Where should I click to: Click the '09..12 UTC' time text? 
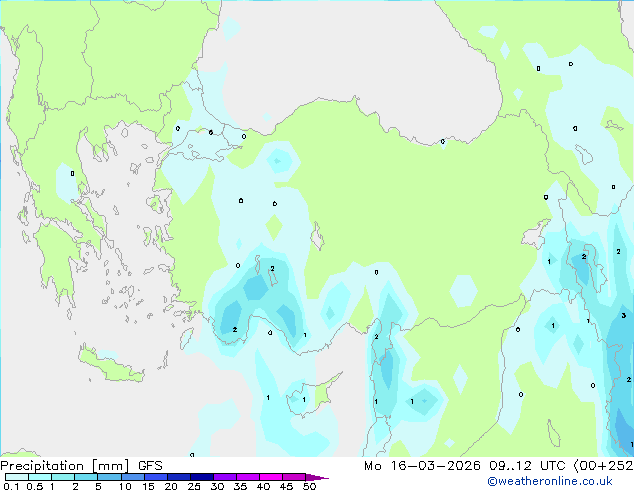(x=527, y=466)
